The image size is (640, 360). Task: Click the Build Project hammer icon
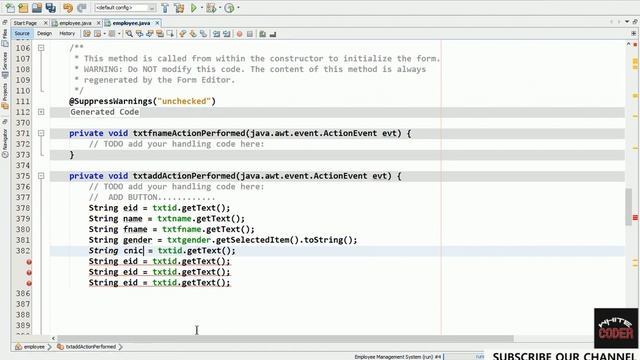point(165,8)
